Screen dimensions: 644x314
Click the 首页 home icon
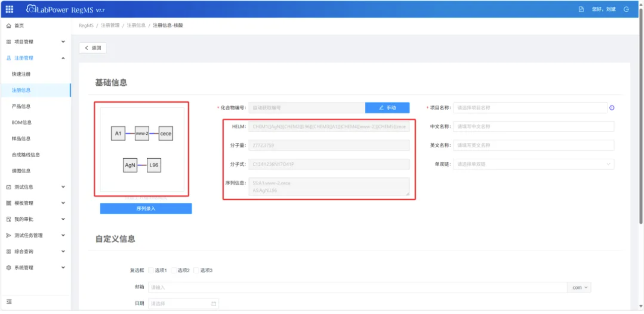(8, 26)
